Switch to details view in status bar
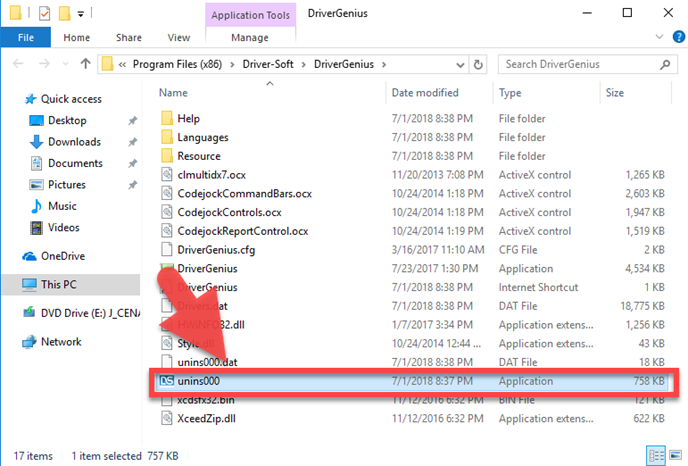This screenshot has height=466, width=688. [x=658, y=455]
